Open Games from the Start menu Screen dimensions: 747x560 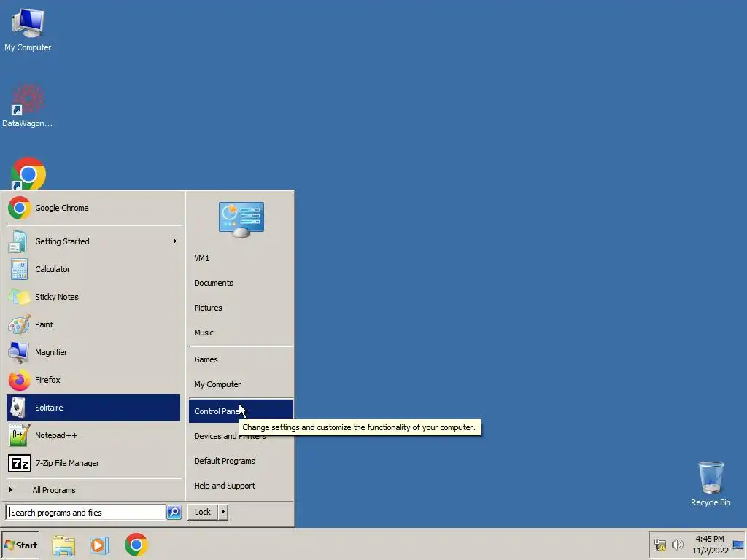(x=241, y=359)
